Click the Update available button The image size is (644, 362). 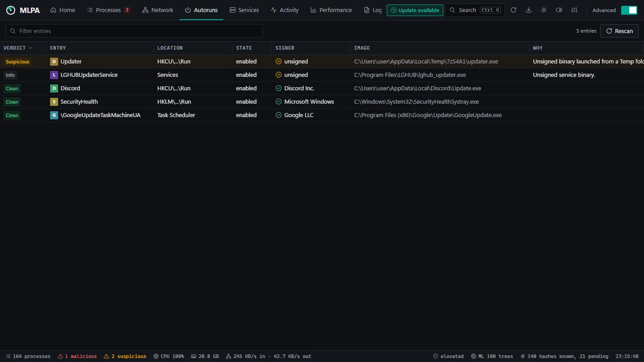tap(415, 10)
